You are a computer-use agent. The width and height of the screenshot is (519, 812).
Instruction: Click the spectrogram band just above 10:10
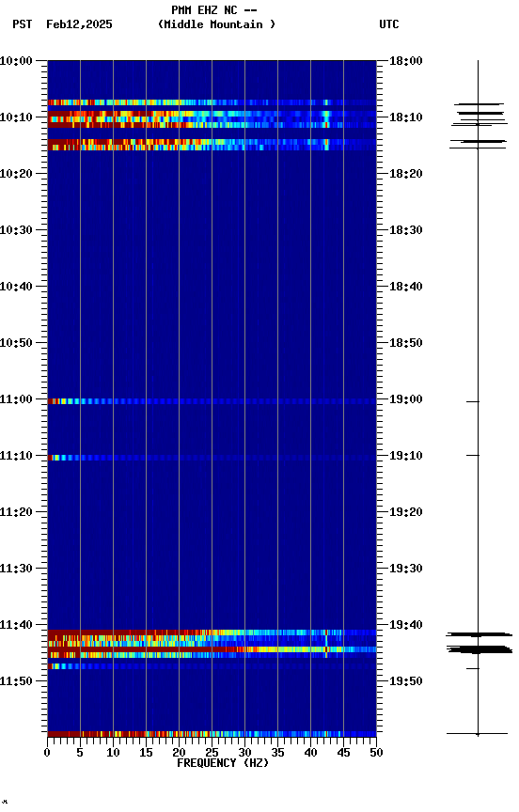212,102
